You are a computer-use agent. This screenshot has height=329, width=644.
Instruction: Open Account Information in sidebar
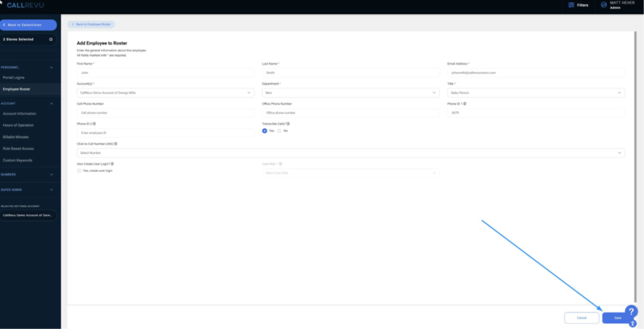19,114
